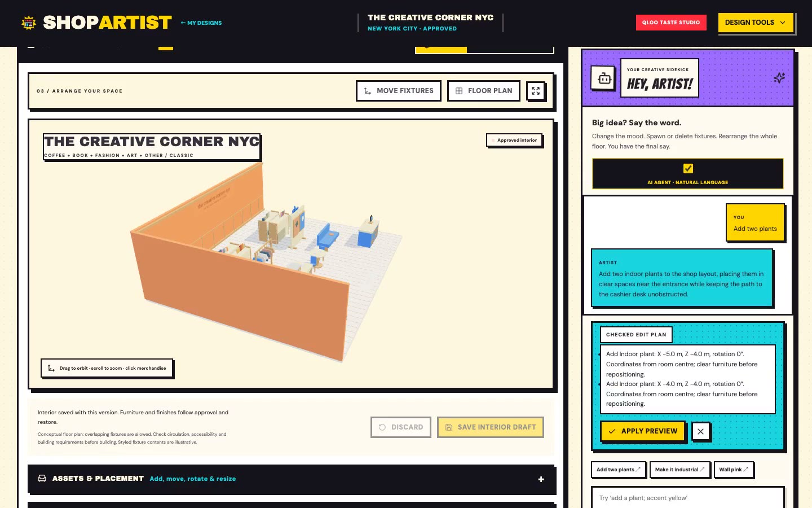This screenshot has height=508, width=812.
Task: Click the Artist reply message bubble
Action: 682,278
